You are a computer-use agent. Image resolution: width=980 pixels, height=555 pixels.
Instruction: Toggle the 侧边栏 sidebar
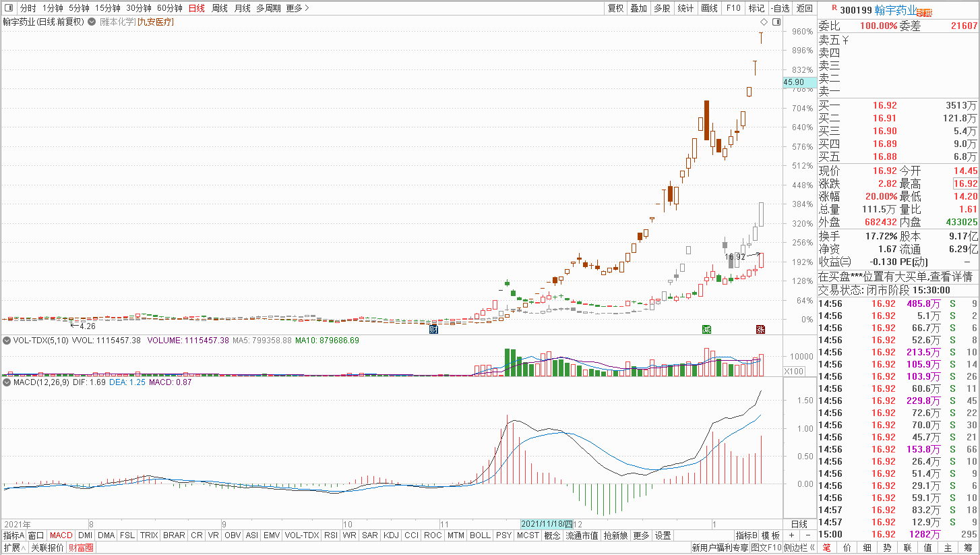pos(799,548)
